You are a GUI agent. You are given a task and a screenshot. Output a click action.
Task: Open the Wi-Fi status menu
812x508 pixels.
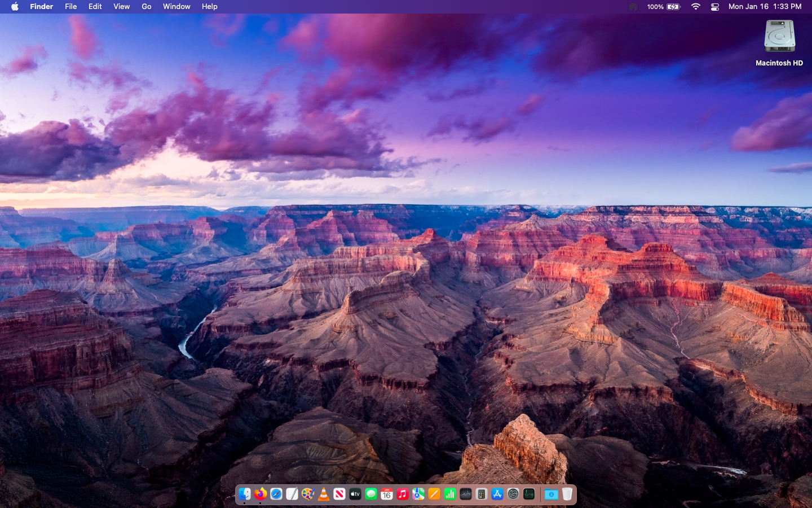pos(696,7)
